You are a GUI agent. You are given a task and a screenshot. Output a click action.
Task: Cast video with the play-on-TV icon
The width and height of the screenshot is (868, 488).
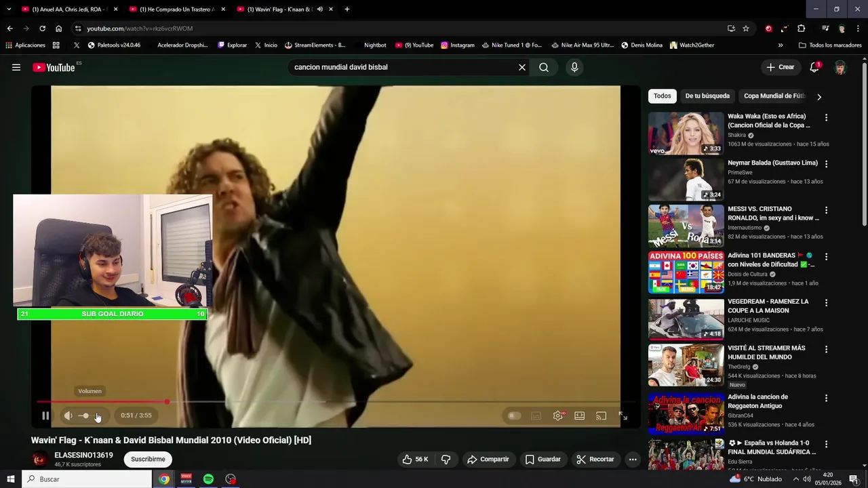point(601,415)
